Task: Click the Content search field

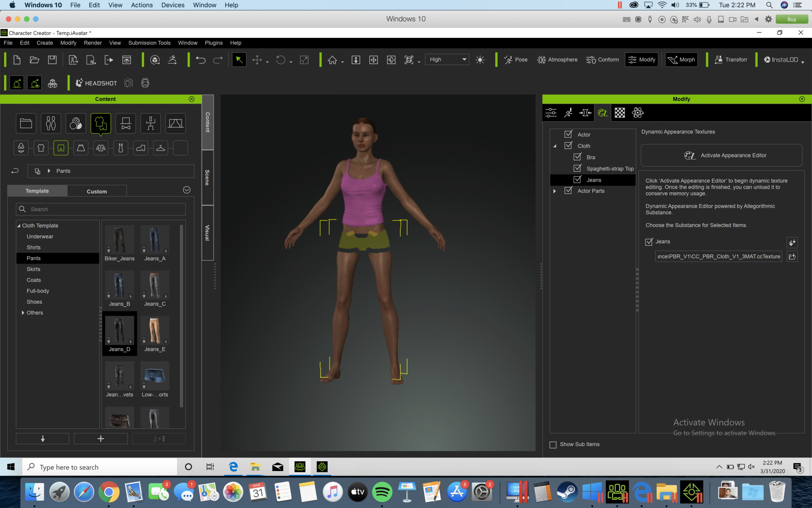Action: 101,209
